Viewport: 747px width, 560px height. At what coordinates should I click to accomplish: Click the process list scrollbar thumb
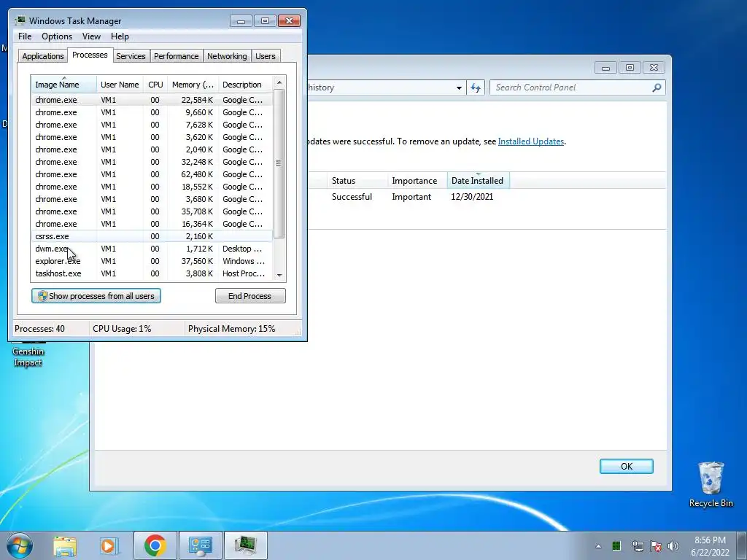279,163
